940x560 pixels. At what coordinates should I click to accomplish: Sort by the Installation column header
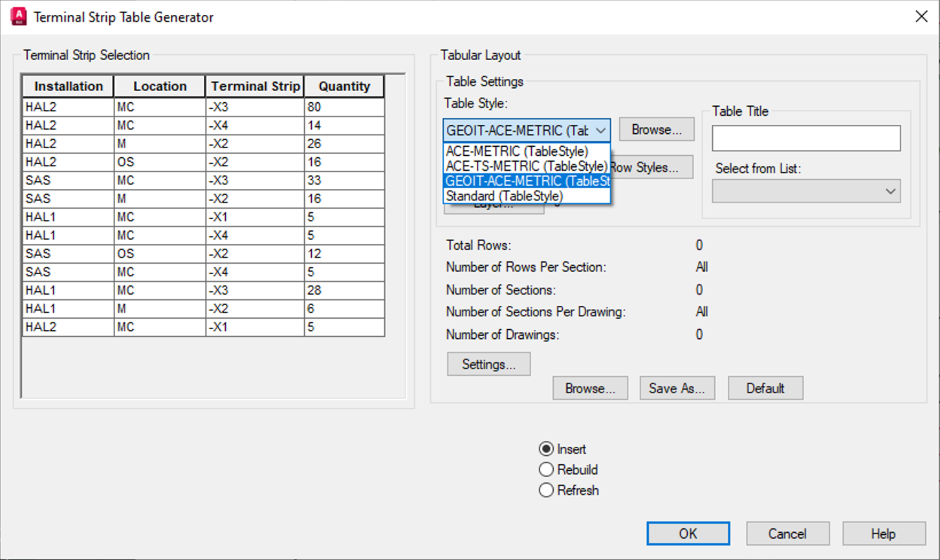[x=68, y=86]
